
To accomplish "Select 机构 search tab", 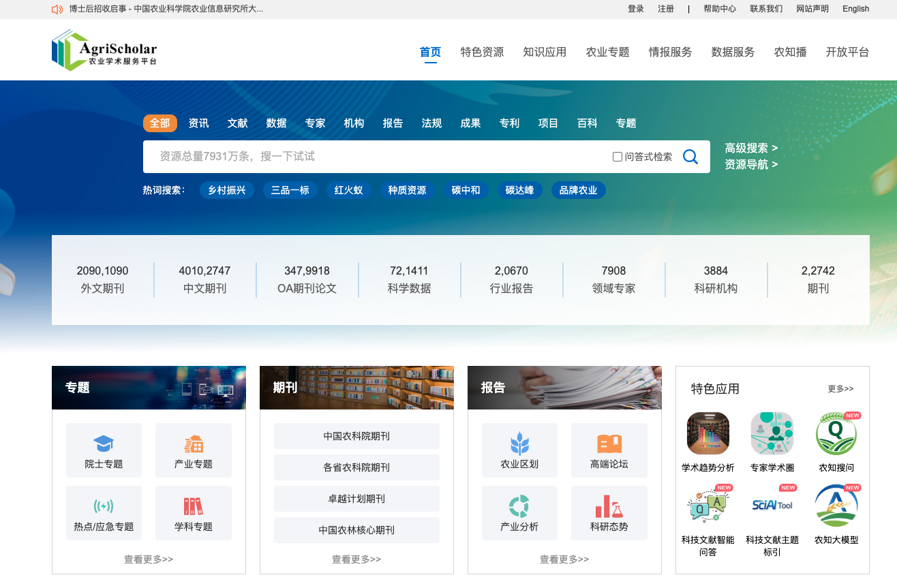I will point(354,123).
